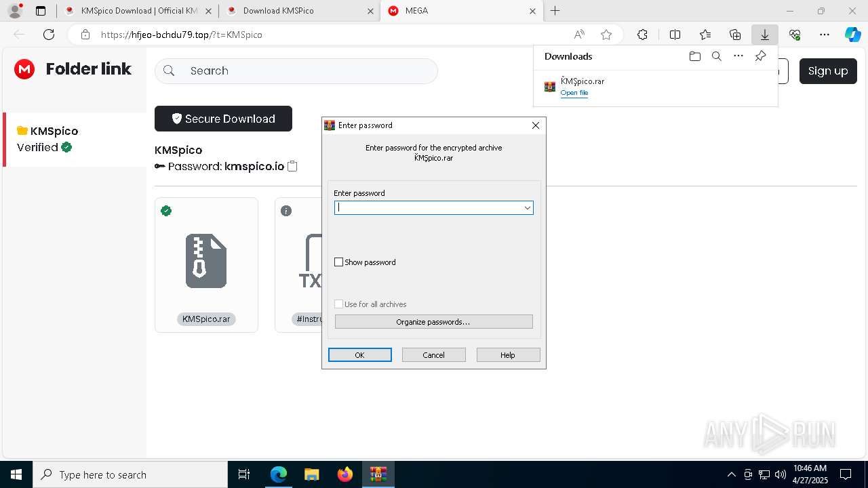Expand the password history dropdown arrow
The height and width of the screenshot is (488, 868).
(x=527, y=207)
